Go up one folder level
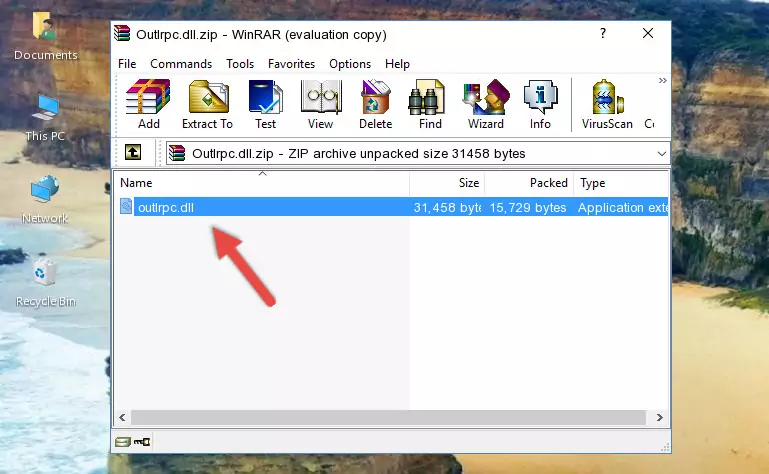 point(133,152)
